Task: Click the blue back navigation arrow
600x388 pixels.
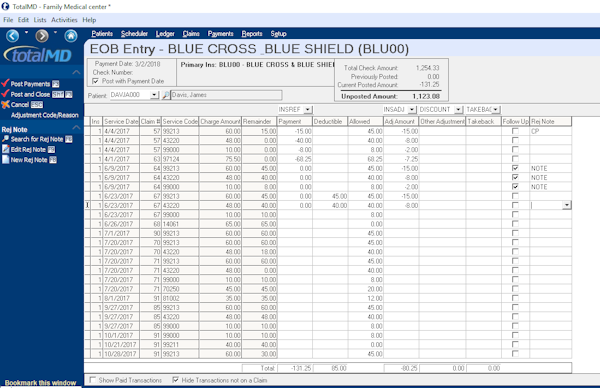Action: coord(12,36)
